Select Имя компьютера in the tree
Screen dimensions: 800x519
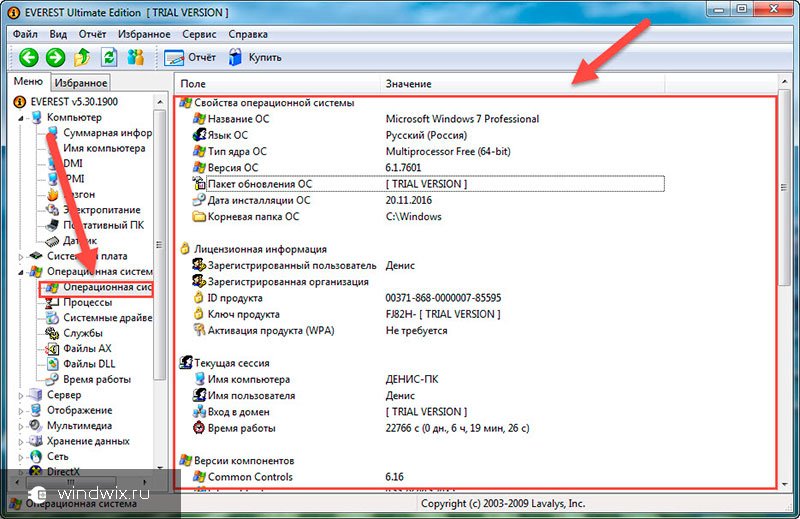pos(96,148)
